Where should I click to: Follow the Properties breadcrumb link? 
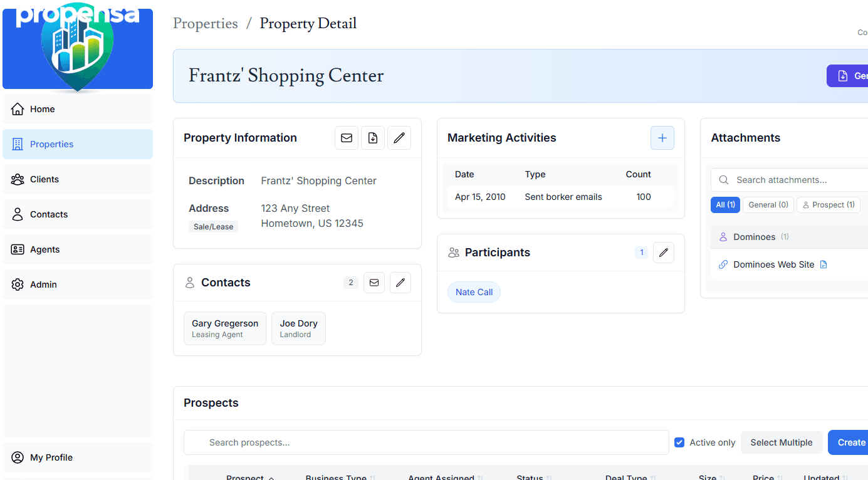pyautogui.click(x=205, y=23)
